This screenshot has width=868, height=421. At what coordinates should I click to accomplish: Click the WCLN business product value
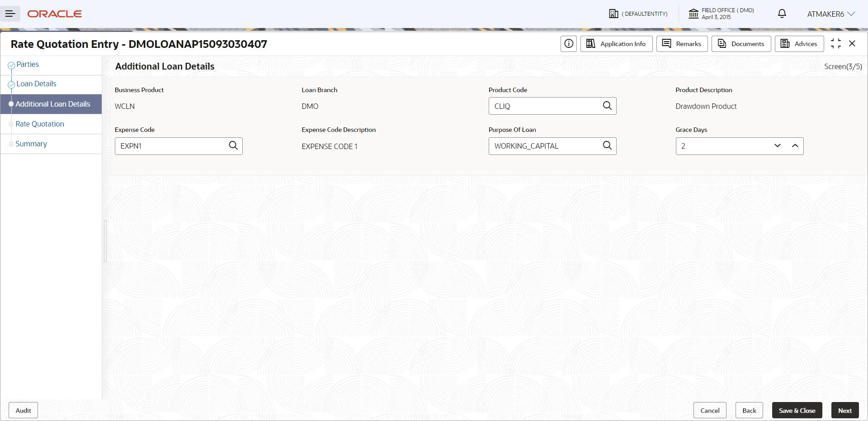tap(125, 107)
